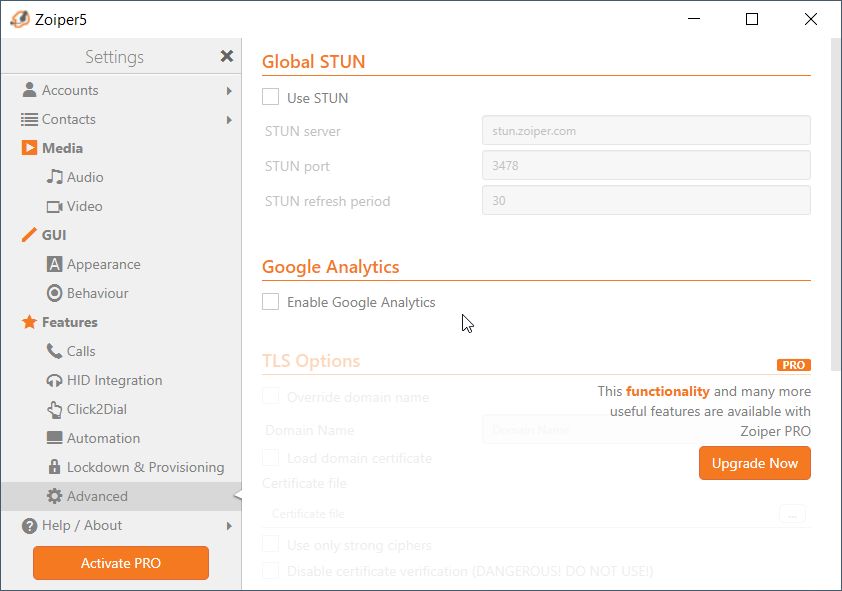Click the Click2Dial hand pointer icon

pyautogui.click(x=54, y=410)
